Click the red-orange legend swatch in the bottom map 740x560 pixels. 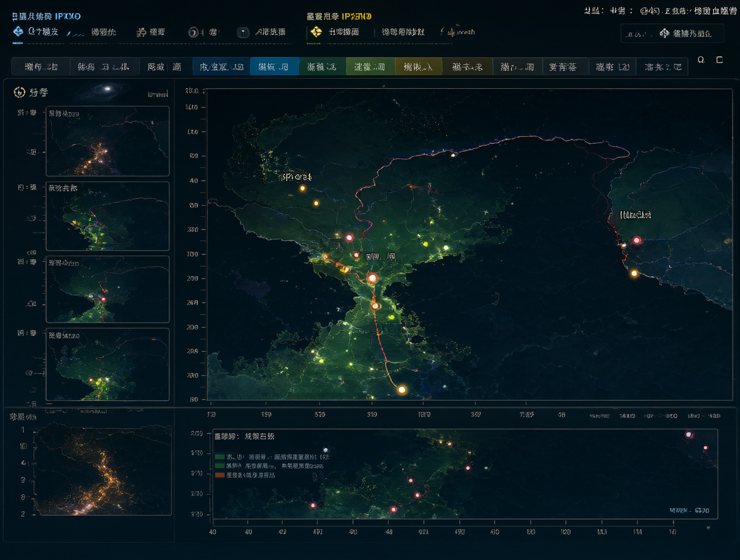(x=219, y=475)
